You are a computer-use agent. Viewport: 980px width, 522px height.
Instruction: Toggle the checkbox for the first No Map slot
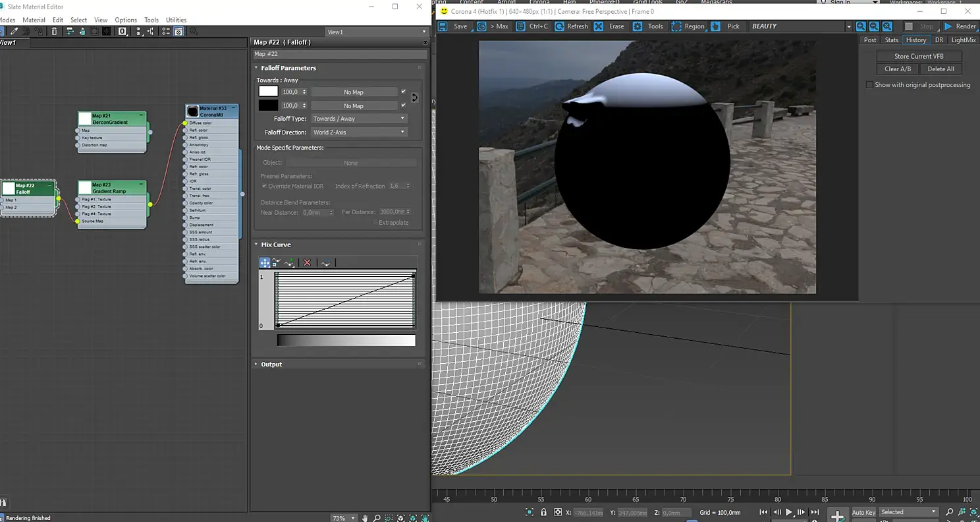click(x=403, y=92)
